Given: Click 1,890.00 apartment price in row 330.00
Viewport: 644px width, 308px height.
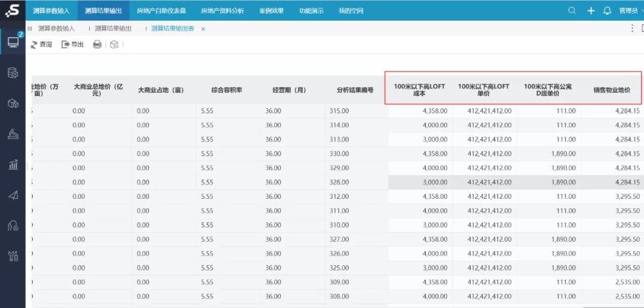Looking at the screenshot, I should [549, 153].
